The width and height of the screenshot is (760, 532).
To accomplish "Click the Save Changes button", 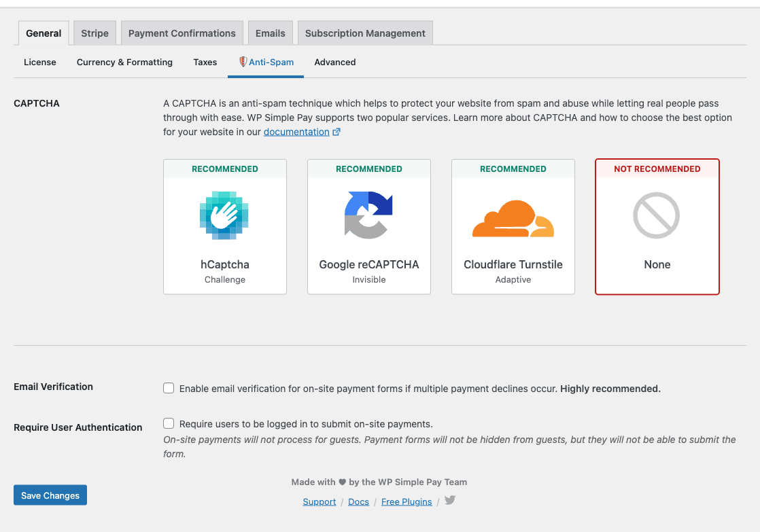I will click(50, 495).
